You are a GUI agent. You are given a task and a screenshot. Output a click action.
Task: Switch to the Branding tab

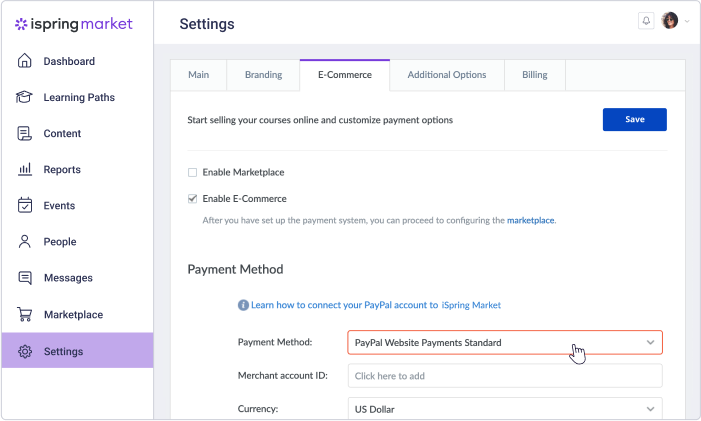[x=263, y=75]
